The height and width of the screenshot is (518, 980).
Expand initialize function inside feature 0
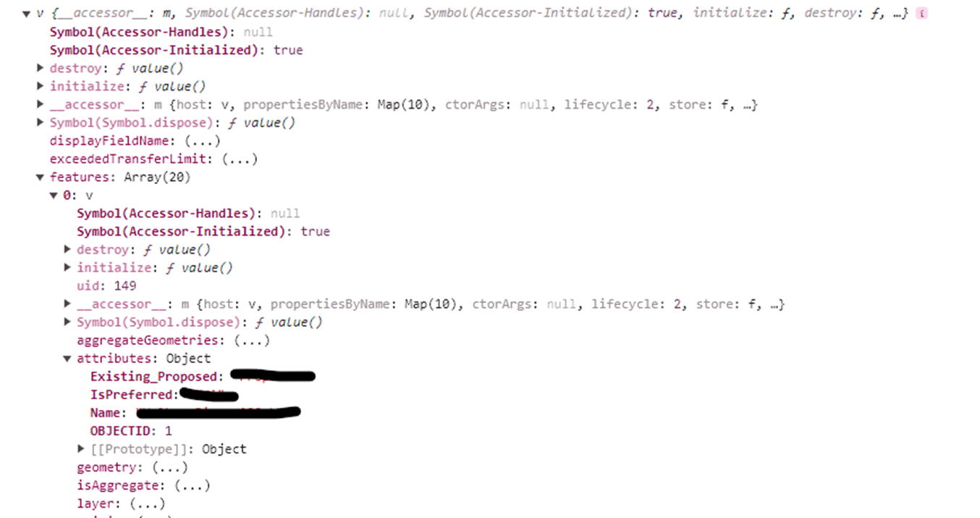(67, 267)
